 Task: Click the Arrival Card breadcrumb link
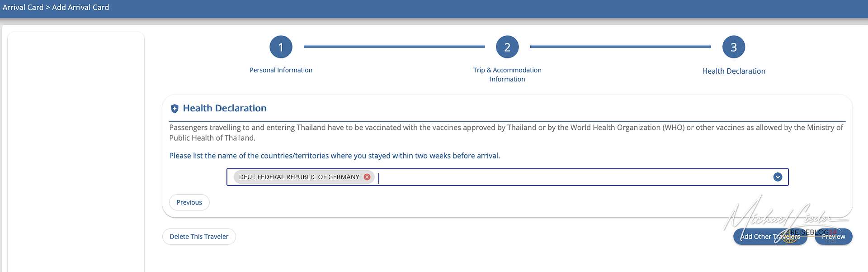(x=23, y=7)
